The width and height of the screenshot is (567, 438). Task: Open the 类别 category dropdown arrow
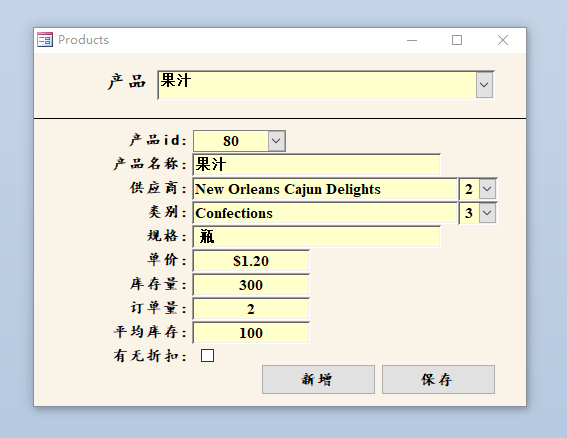point(487,213)
